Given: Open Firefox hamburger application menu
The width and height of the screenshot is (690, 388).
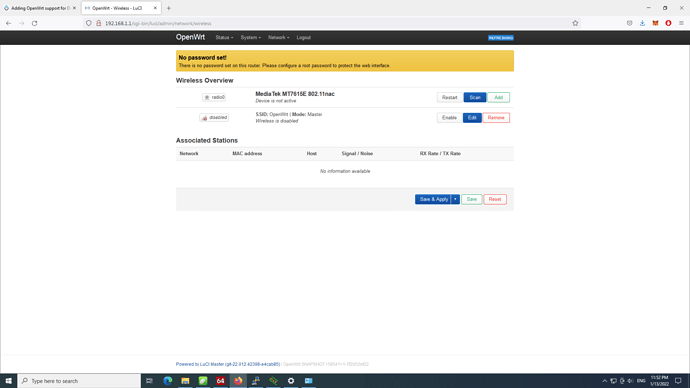Looking at the screenshot, I should 681,23.
